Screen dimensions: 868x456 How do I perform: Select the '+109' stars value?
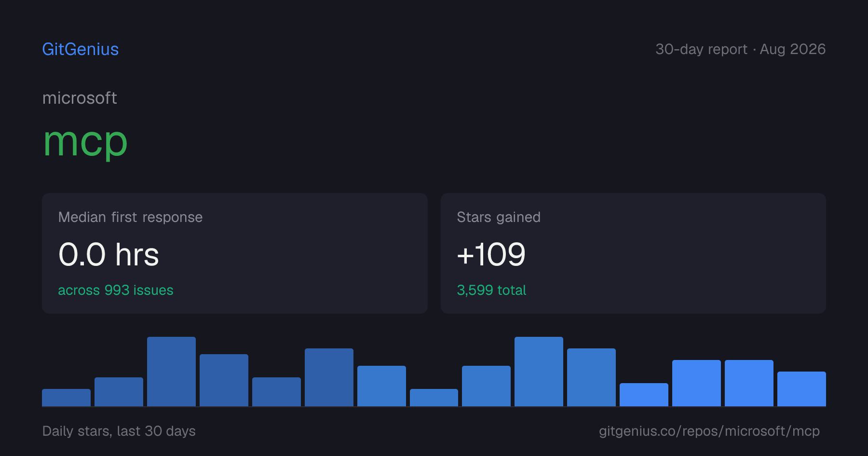point(491,254)
